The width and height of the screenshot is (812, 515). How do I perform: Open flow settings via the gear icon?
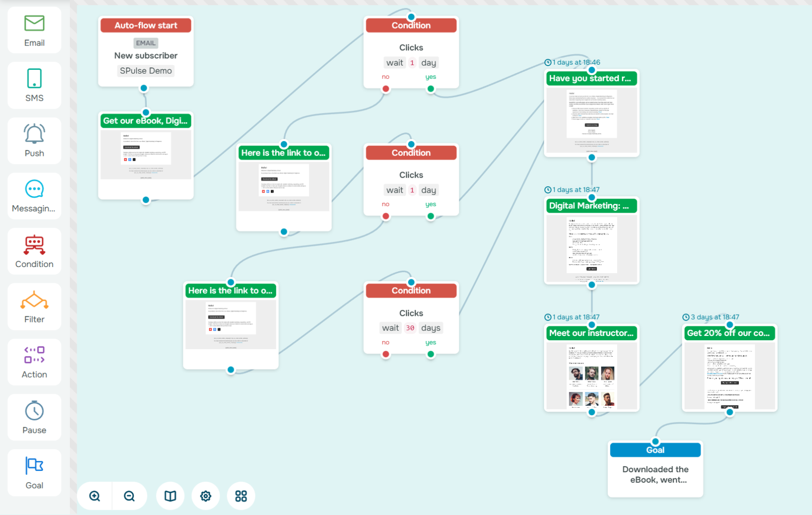(x=205, y=496)
